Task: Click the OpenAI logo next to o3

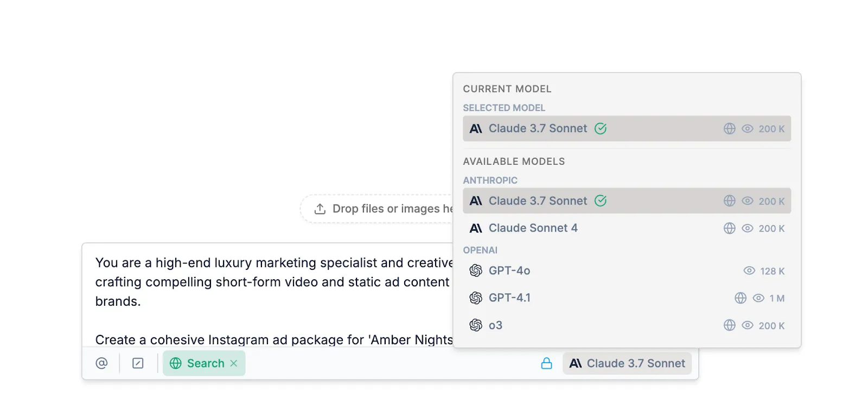Action: coord(476,325)
